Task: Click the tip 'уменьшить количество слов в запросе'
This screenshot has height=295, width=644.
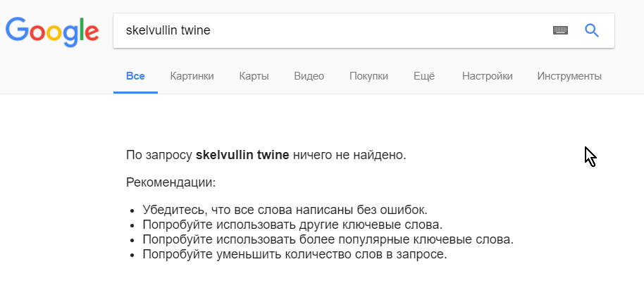Action: 295,254
